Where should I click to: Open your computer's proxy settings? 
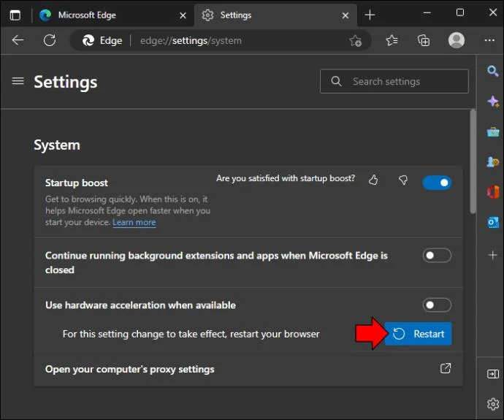(248, 369)
